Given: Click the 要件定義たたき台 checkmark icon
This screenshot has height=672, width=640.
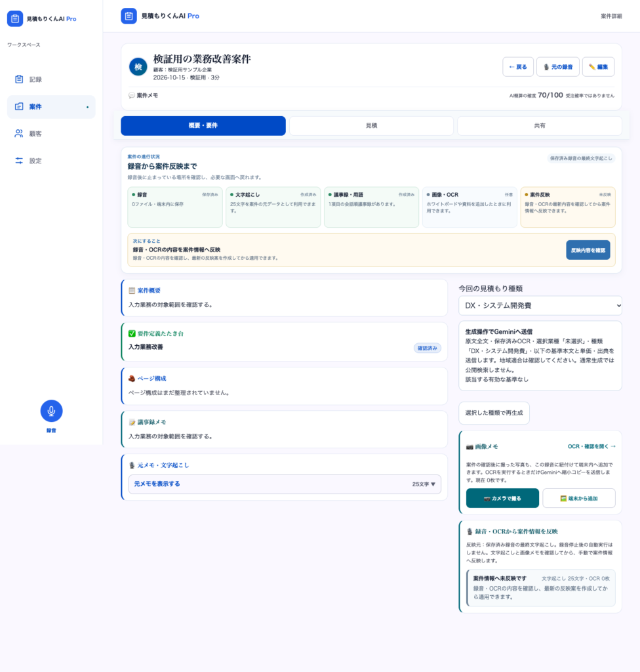Looking at the screenshot, I should tap(132, 333).
